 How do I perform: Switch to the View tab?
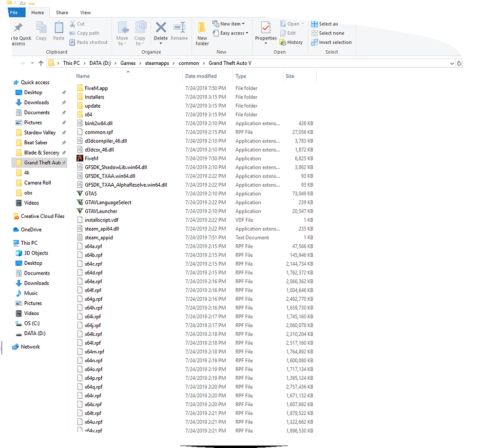pyautogui.click(x=85, y=12)
